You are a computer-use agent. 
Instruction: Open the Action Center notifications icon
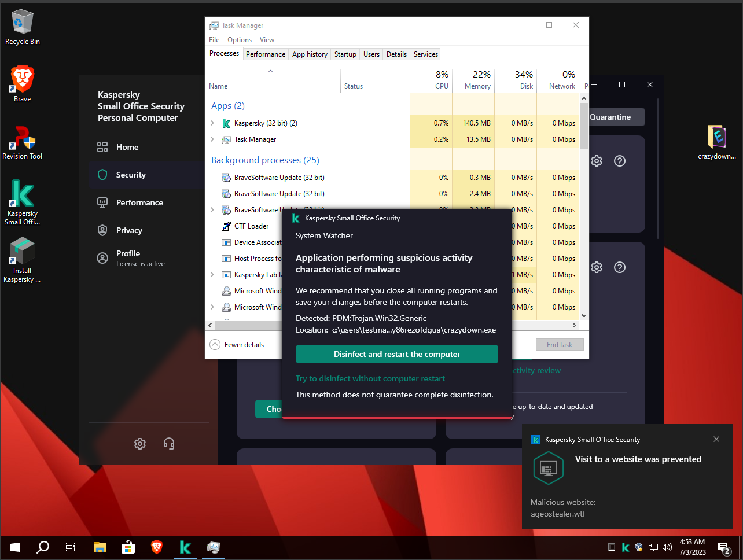pyautogui.click(x=724, y=547)
